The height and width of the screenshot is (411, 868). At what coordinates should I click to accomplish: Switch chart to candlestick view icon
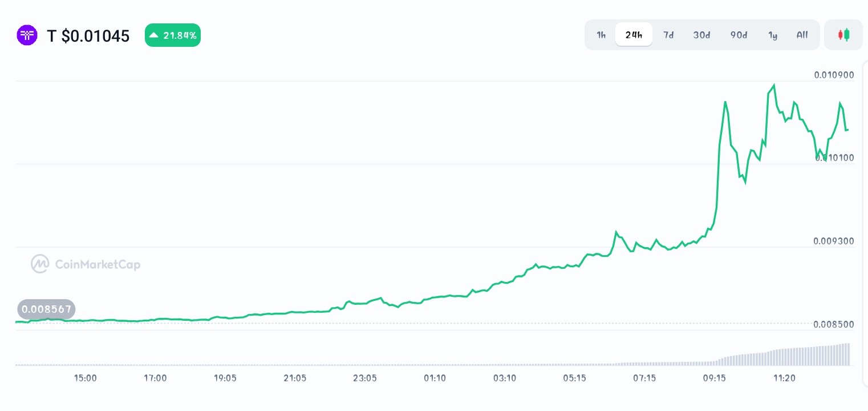[843, 35]
